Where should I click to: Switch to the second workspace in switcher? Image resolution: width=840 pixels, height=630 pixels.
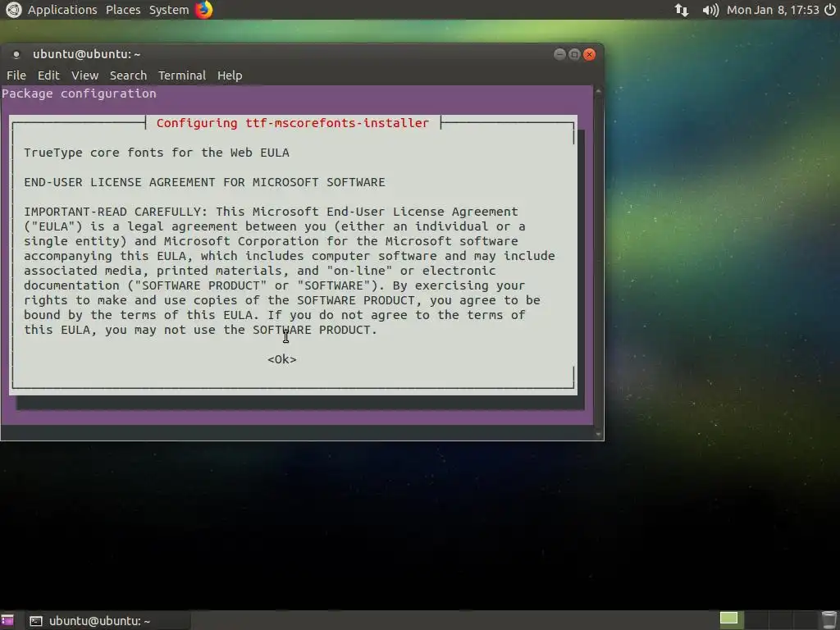pos(756,619)
